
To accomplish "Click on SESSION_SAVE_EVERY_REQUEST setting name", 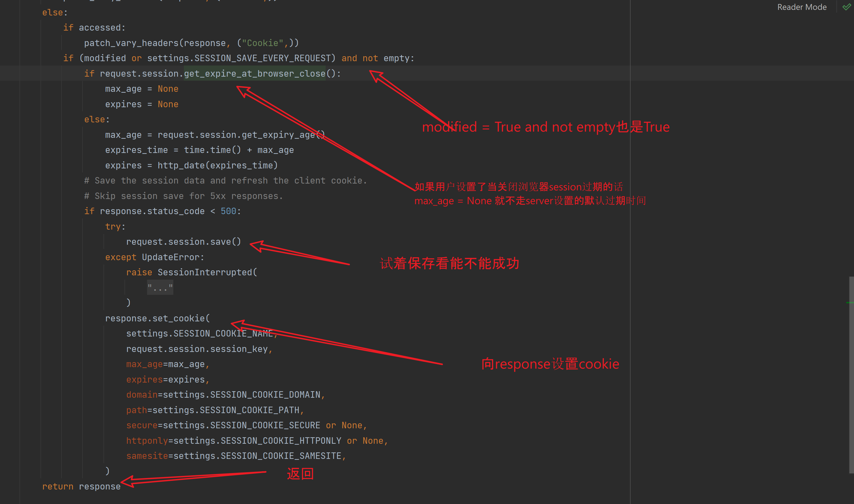I will tap(262, 58).
